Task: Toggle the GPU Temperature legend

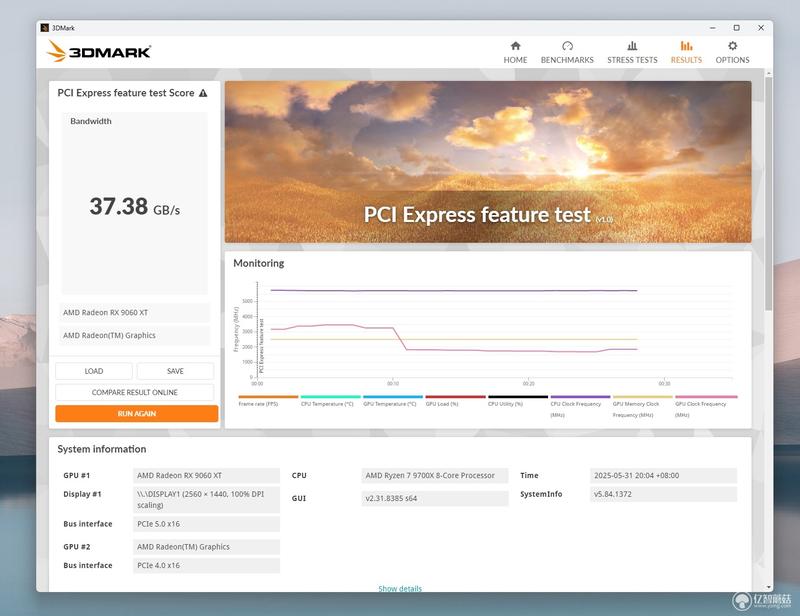Action: tap(393, 401)
